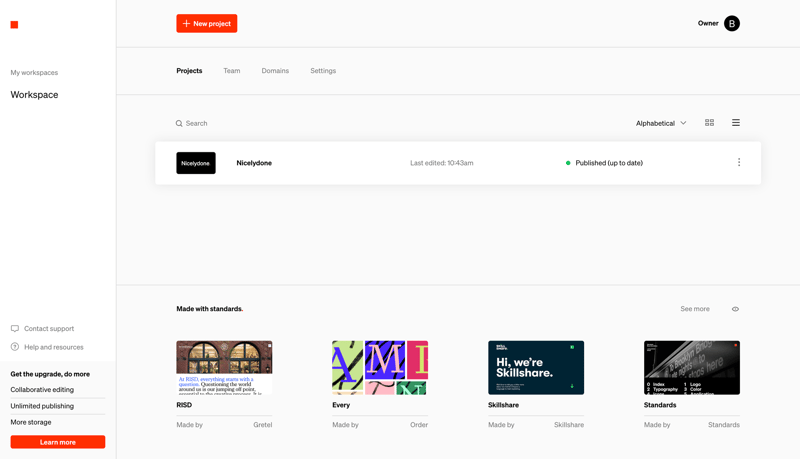Create a New project
Viewport: 800px width, 459px height.
pyautogui.click(x=207, y=23)
